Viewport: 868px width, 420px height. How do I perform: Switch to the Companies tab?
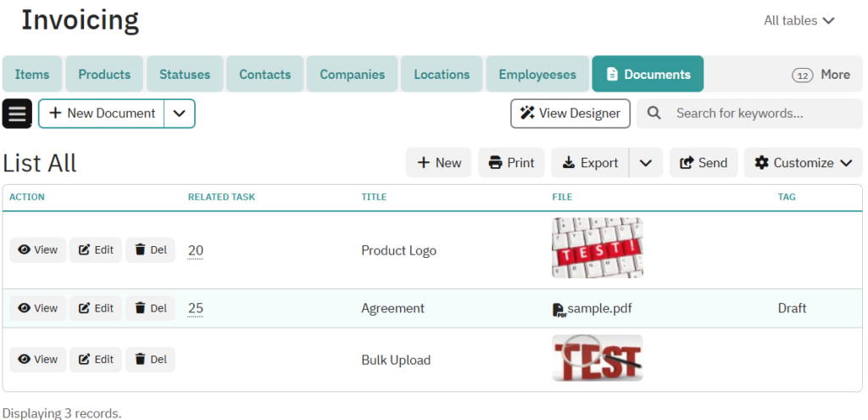[352, 75]
